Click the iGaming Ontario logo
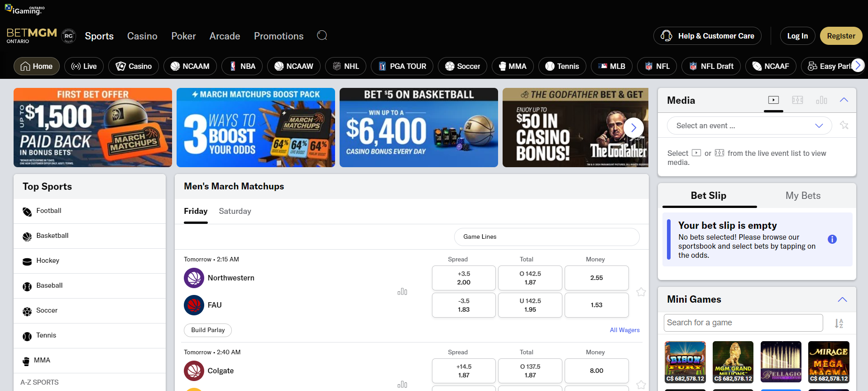This screenshot has height=391, width=868. click(25, 10)
